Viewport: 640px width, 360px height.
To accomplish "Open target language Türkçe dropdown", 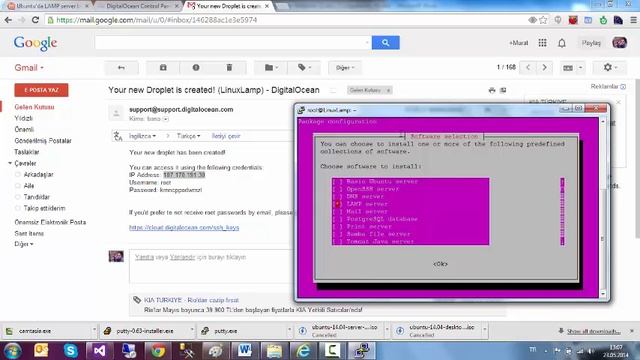I will click(188, 136).
